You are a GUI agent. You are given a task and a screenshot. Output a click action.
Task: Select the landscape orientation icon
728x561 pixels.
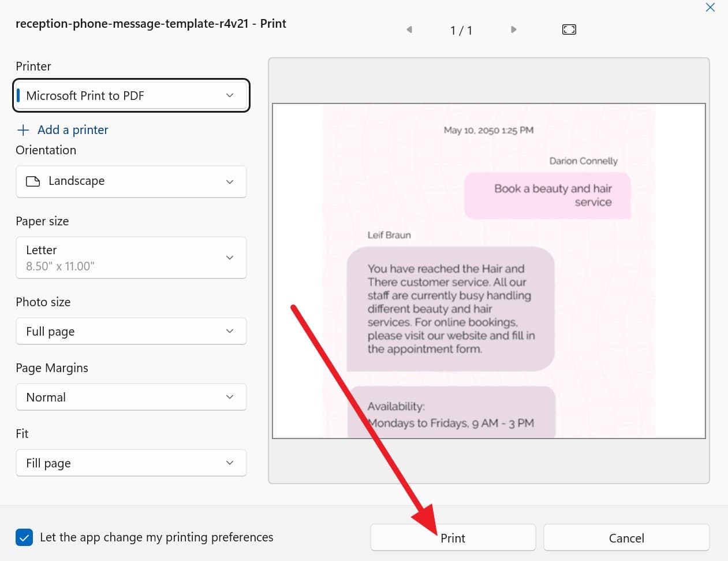[33, 181]
